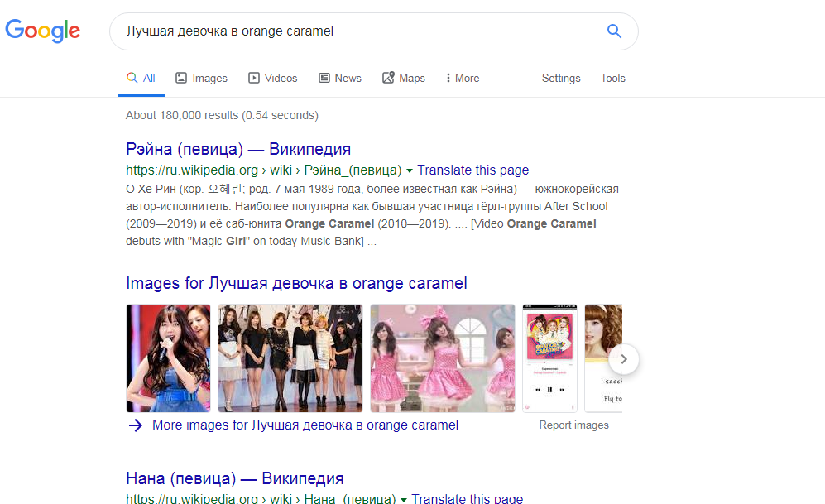
Task: Click the Google logo
Action: [43, 31]
